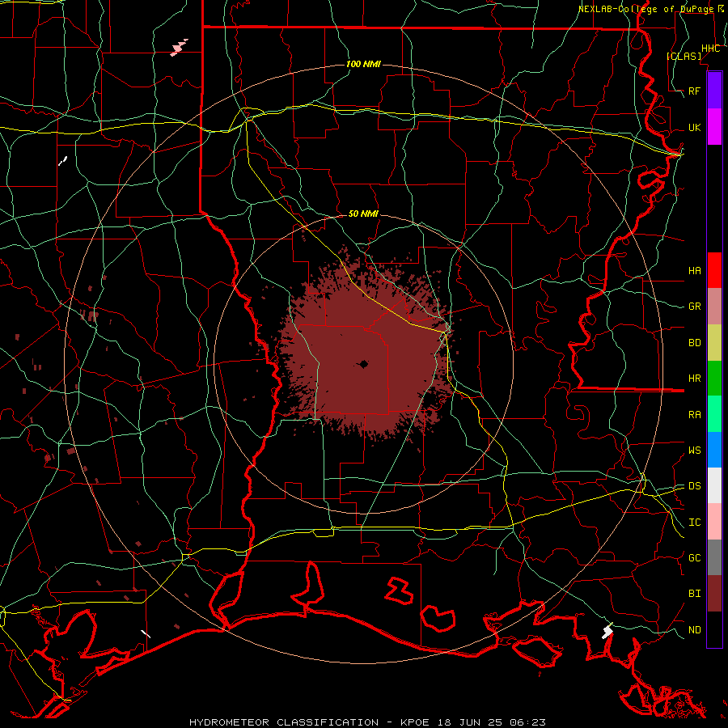The image size is (728, 728).
Task: Click the RA legend label
Action: click(x=694, y=415)
